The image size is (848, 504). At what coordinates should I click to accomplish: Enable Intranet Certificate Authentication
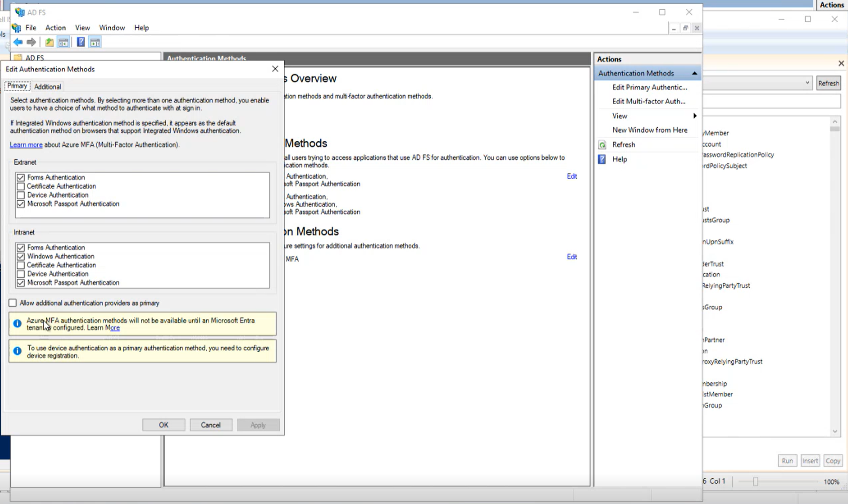tap(21, 266)
